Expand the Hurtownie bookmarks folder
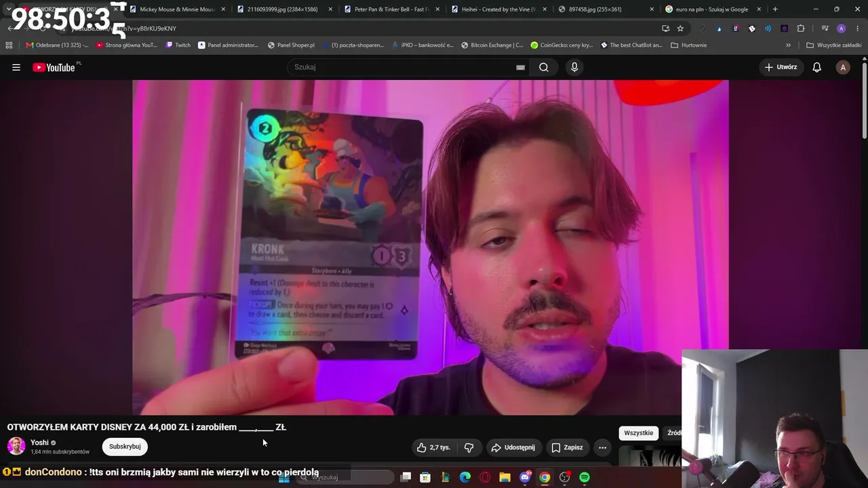Screen dimensions: 868x488 (688, 45)
